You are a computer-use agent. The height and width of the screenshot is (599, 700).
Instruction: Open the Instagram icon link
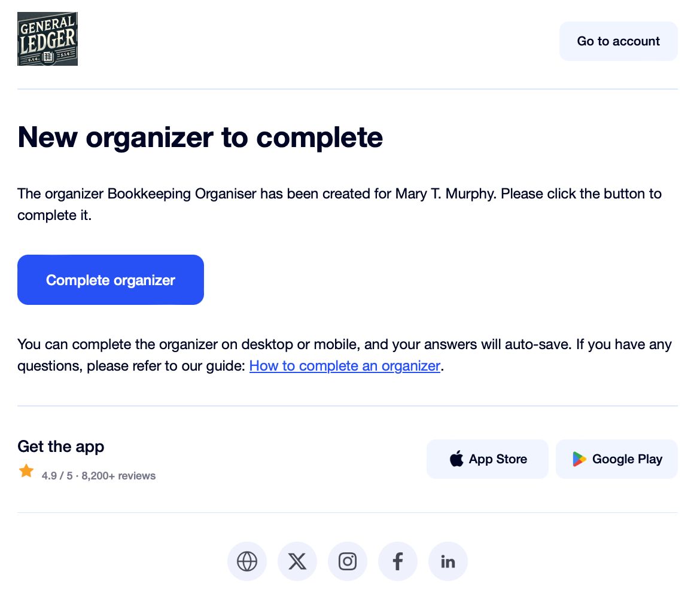tap(348, 561)
